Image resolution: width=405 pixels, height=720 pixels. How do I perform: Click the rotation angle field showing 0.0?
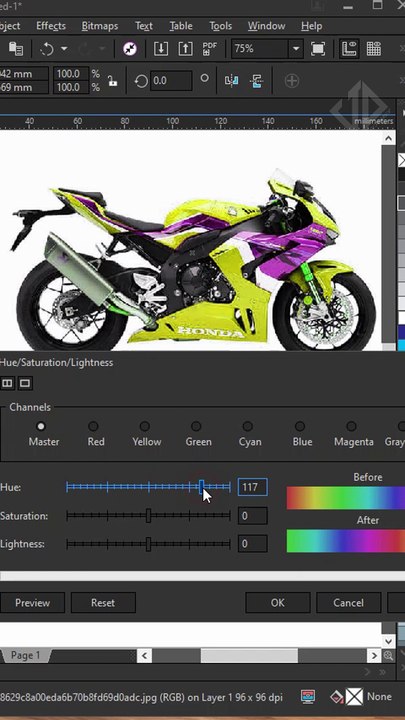click(171, 81)
